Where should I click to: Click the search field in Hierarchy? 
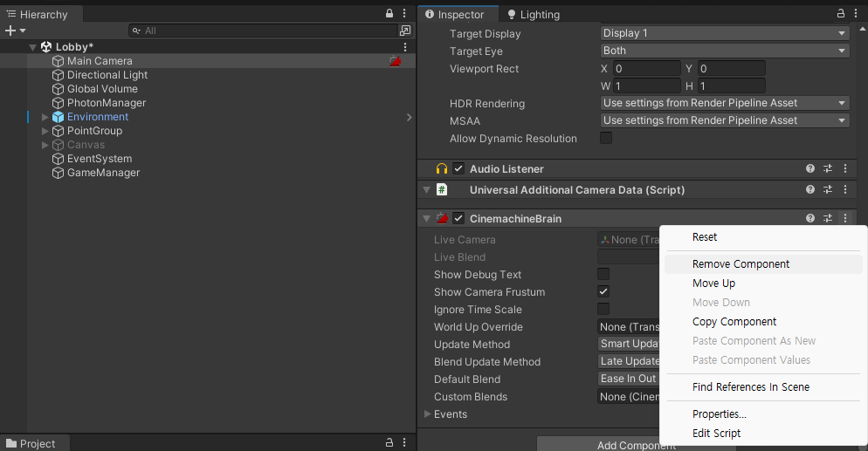pos(263,31)
